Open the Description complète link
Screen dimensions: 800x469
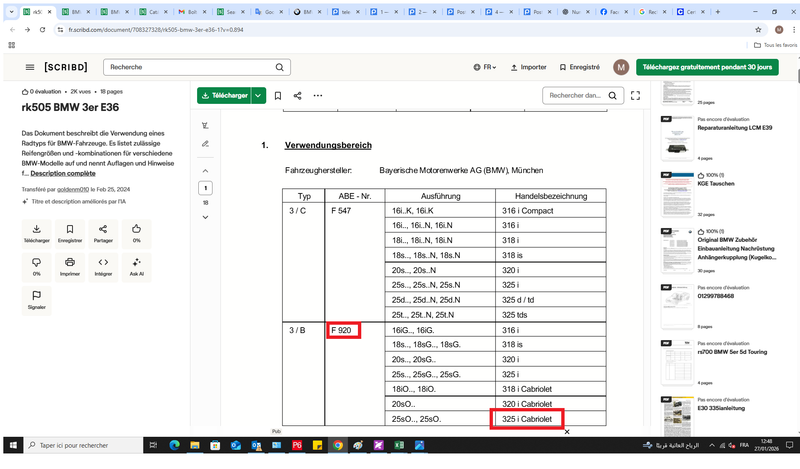63,174
